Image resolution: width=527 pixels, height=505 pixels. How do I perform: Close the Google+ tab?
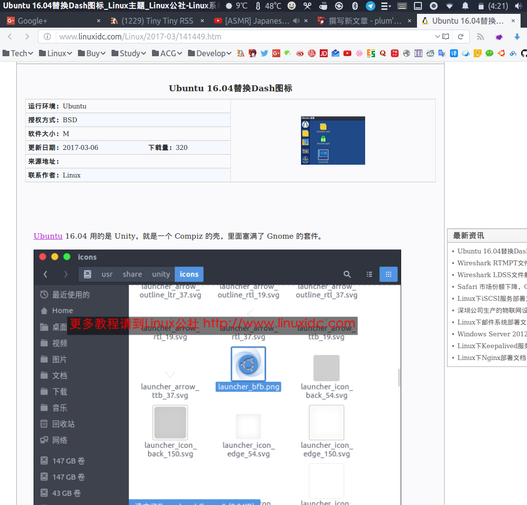coord(98,20)
